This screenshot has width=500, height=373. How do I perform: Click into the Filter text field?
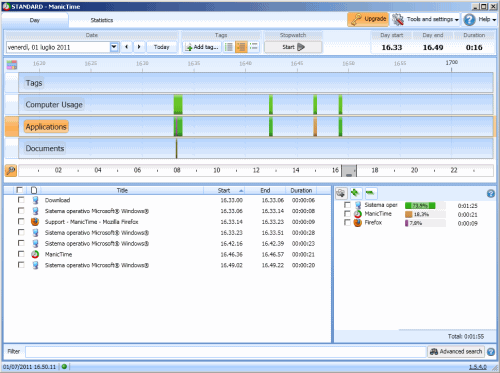(x=226, y=352)
